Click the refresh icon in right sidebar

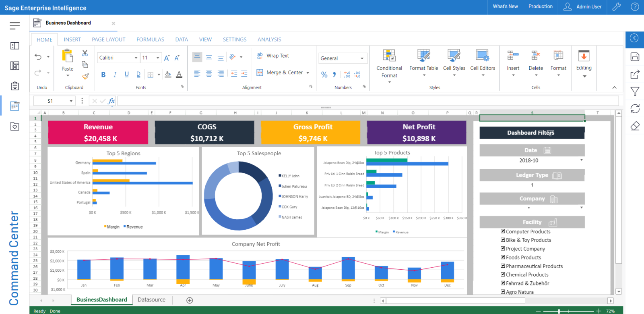click(x=635, y=108)
